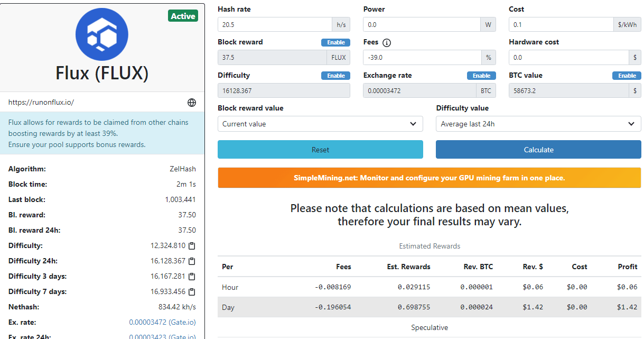Image resolution: width=644 pixels, height=339 pixels.
Task: Click the Reset button
Action: pos(320,150)
